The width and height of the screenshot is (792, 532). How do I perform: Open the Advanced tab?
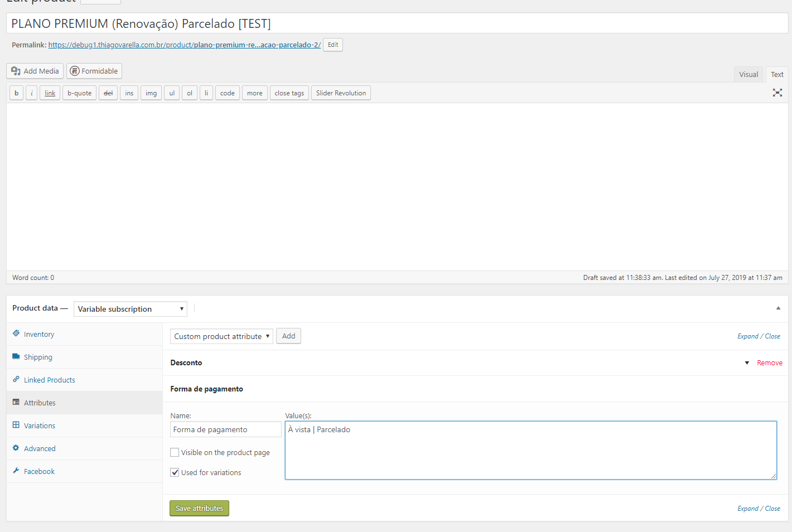pyautogui.click(x=85, y=448)
